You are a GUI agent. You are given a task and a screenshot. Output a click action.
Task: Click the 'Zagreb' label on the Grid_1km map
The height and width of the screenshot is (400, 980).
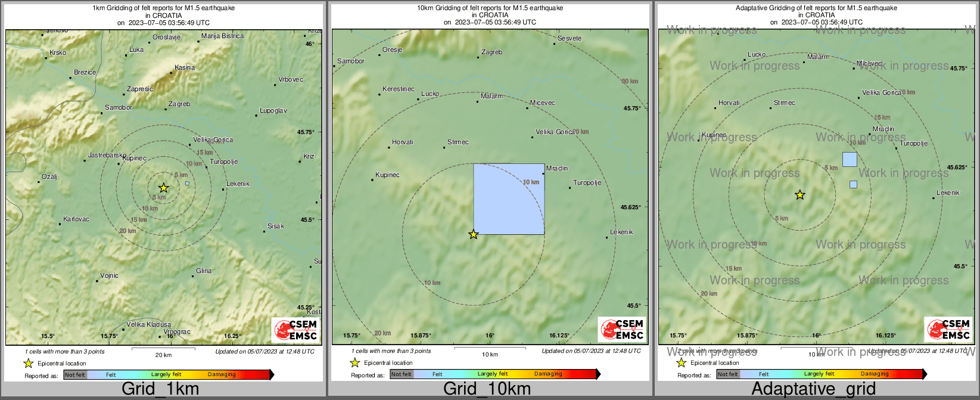coord(179,104)
